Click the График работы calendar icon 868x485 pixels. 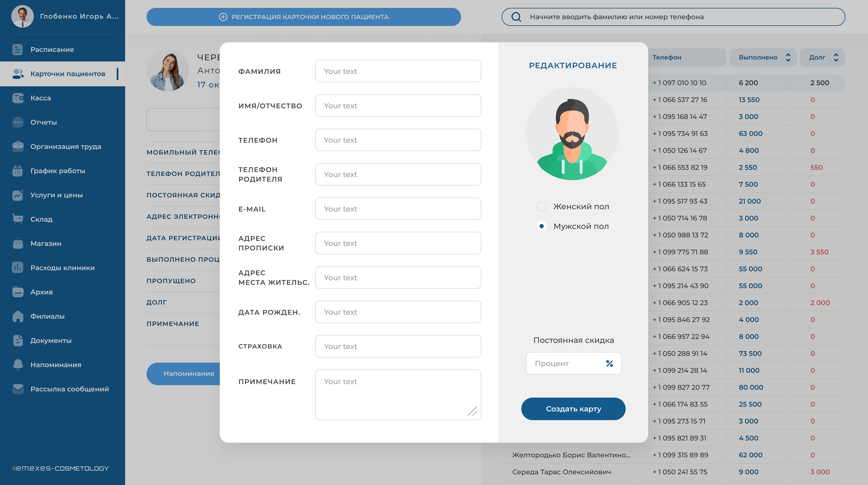tap(17, 171)
